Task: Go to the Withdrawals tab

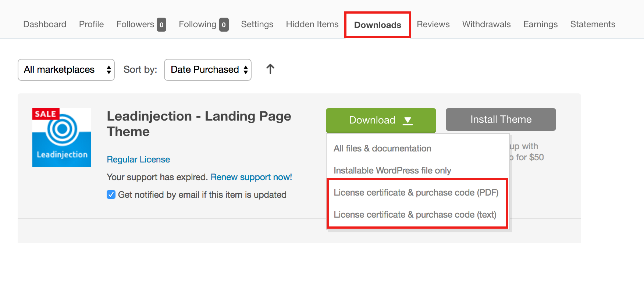Action: pyautogui.click(x=487, y=24)
